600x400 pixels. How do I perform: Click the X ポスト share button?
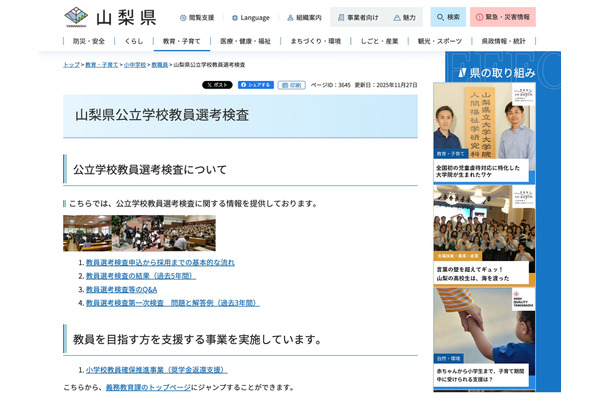click(x=217, y=85)
